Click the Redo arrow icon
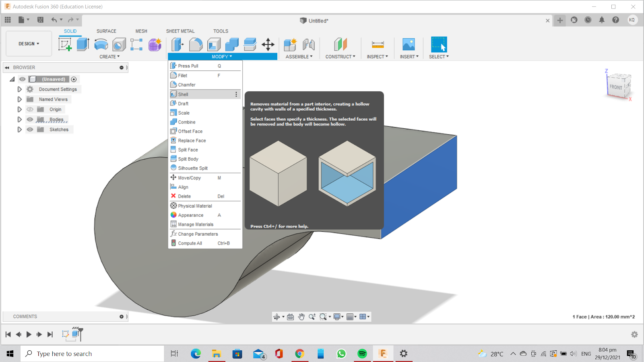The image size is (644, 362). click(x=71, y=20)
